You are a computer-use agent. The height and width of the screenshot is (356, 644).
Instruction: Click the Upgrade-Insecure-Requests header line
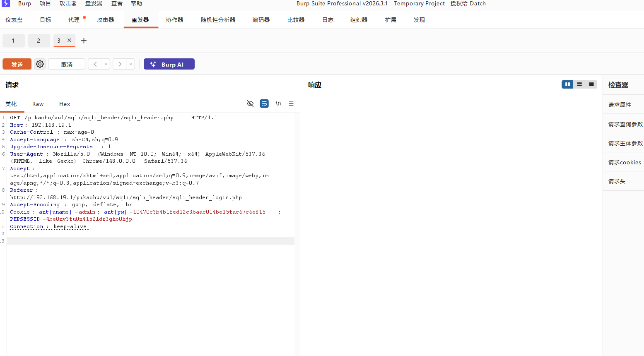point(60,147)
